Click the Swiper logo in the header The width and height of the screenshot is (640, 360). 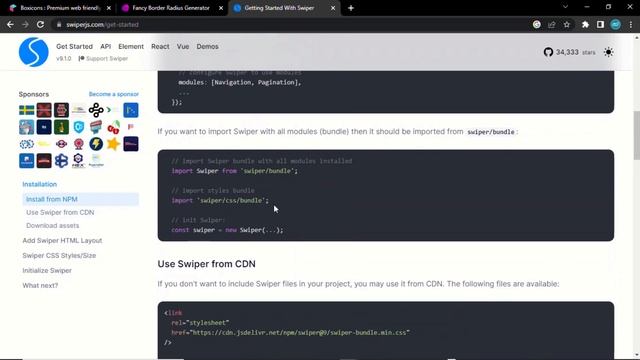[33, 52]
